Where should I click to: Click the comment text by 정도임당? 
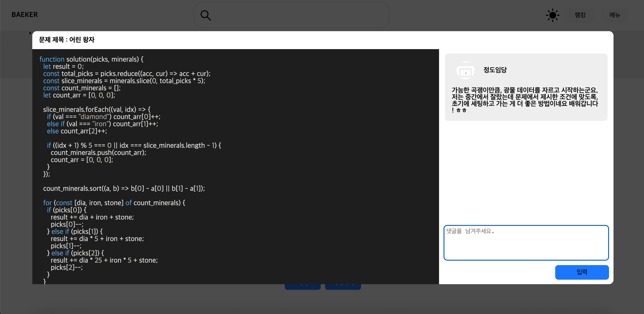[524, 100]
